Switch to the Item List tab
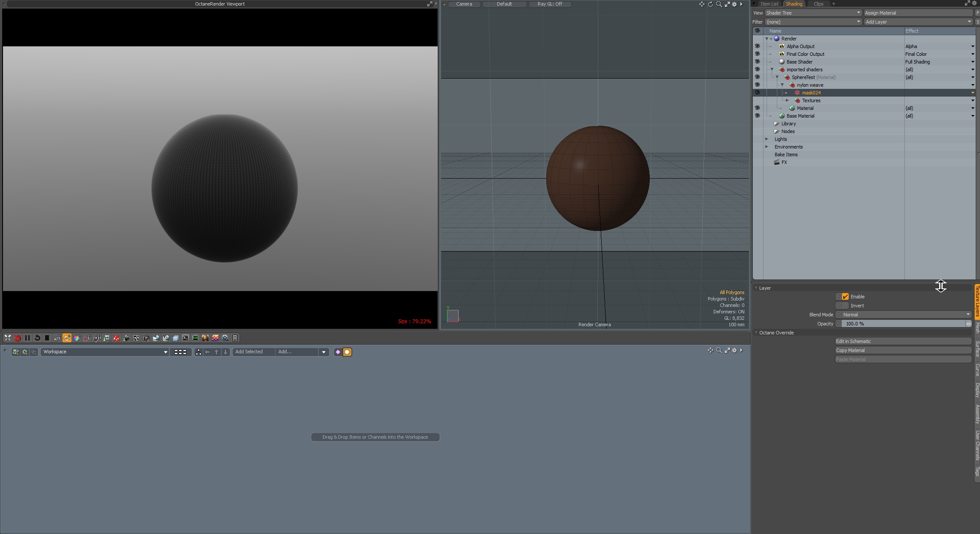The width and height of the screenshot is (980, 534). pos(769,4)
